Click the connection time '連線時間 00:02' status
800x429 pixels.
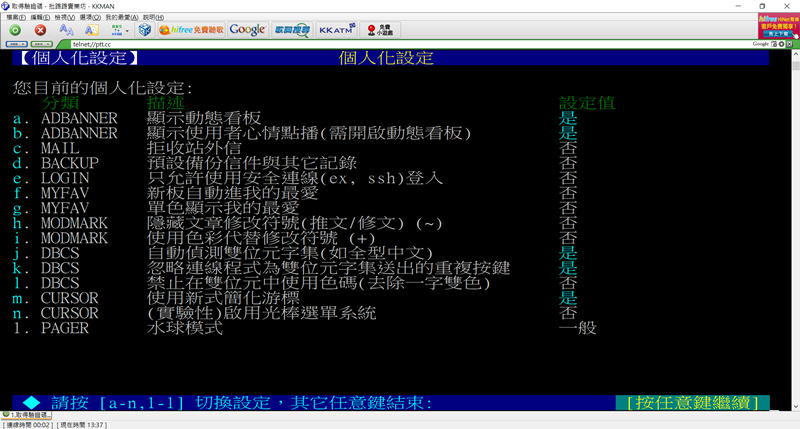pos(28,425)
